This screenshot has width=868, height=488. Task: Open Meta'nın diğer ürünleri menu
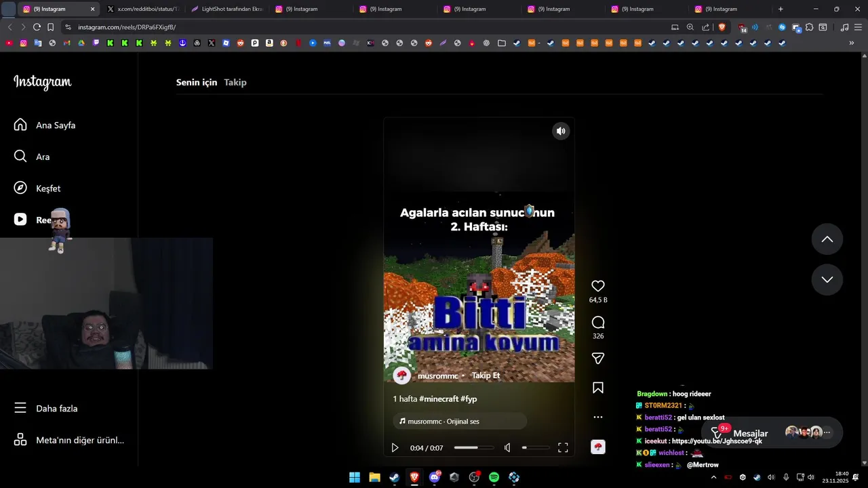point(69,440)
